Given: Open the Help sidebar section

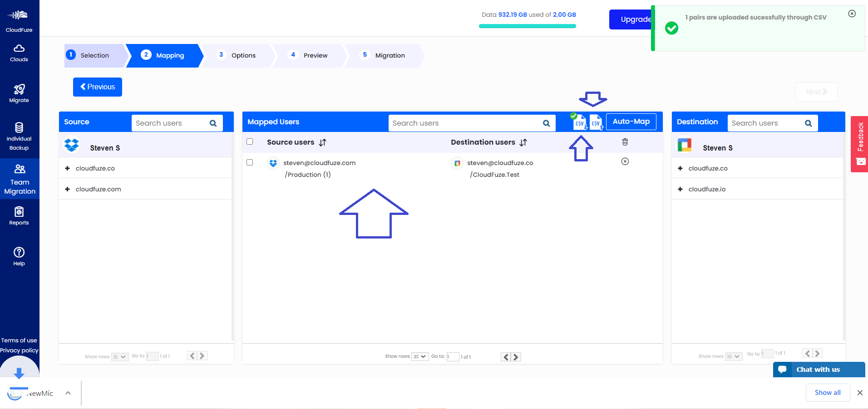Looking at the screenshot, I should pos(19,257).
